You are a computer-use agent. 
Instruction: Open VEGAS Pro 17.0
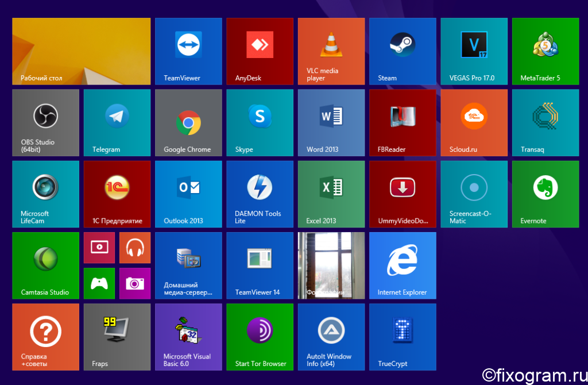tap(474, 51)
